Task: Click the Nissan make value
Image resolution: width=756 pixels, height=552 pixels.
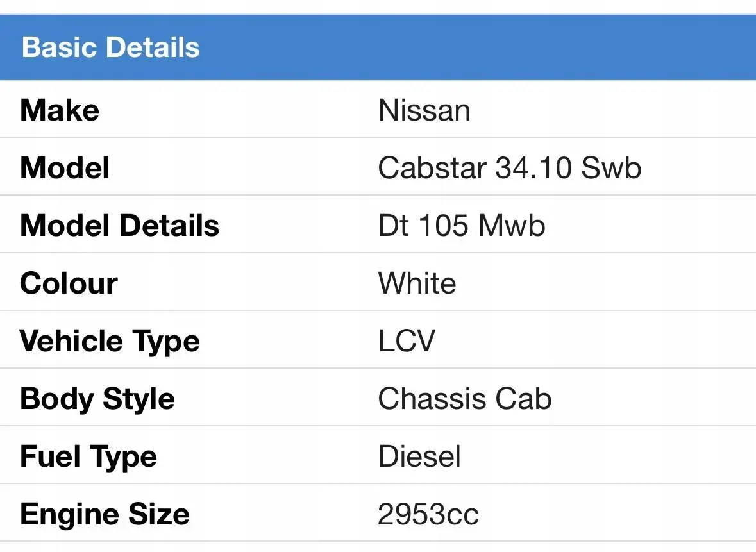Action: tap(424, 110)
